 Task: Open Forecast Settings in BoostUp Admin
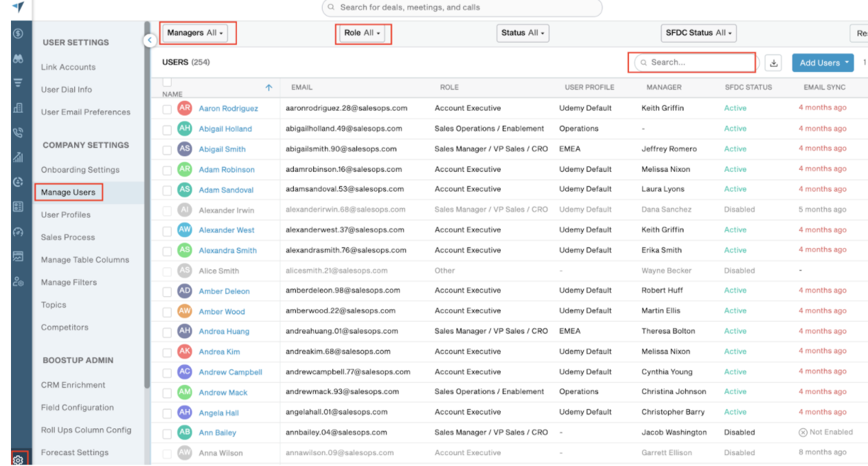click(75, 452)
